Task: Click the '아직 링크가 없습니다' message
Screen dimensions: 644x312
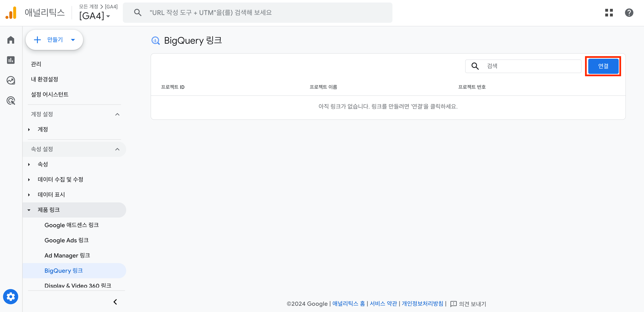Action: click(388, 106)
